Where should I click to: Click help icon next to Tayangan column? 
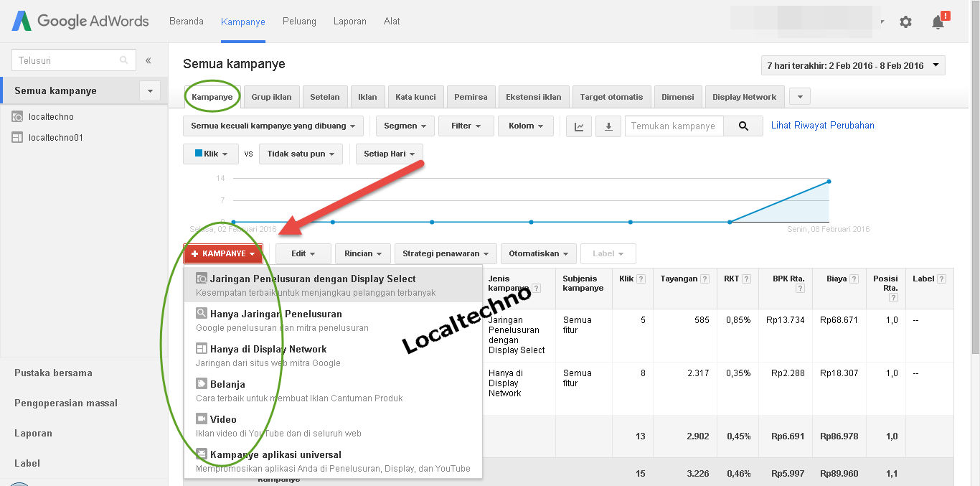tap(705, 279)
